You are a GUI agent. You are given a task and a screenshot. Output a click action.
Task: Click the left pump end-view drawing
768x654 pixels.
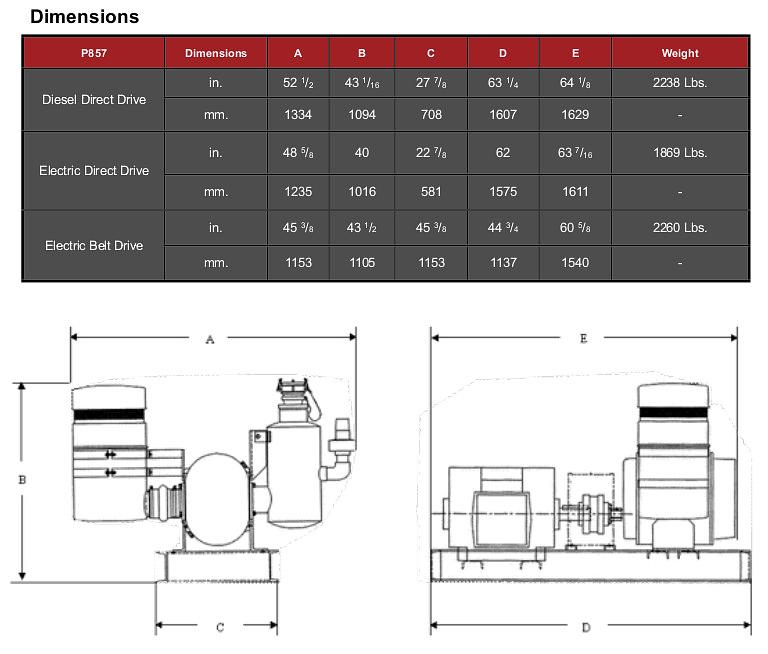tap(210, 480)
